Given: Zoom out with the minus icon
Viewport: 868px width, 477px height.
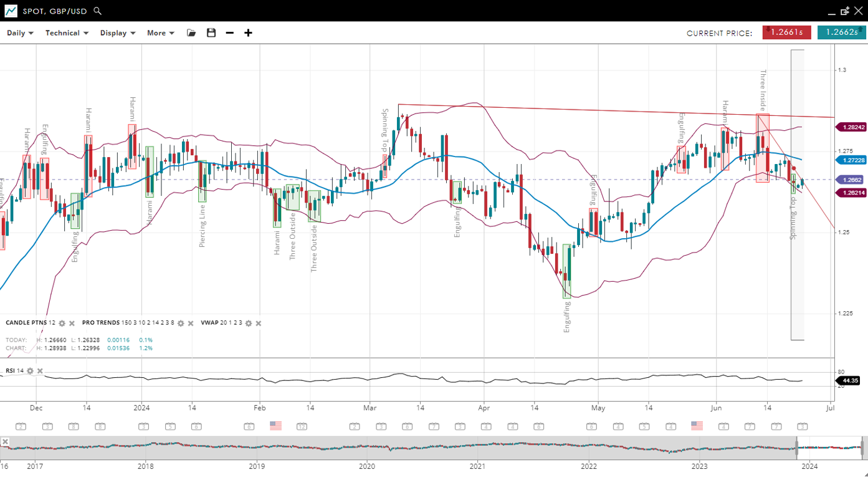Looking at the screenshot, I should pos(230,33).
